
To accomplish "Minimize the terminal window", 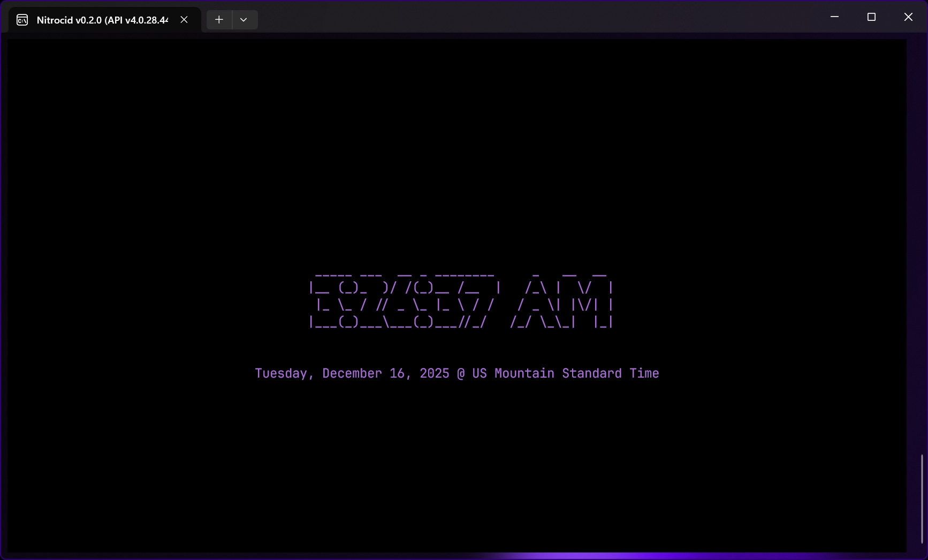I will 834,17.
